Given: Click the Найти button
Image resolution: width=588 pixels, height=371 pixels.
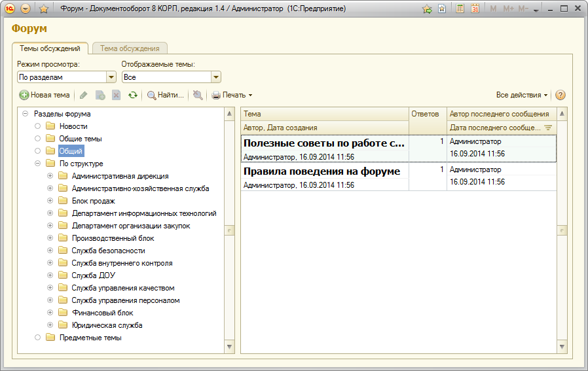Looking at the screenshot, I should [x=165, y=95].
